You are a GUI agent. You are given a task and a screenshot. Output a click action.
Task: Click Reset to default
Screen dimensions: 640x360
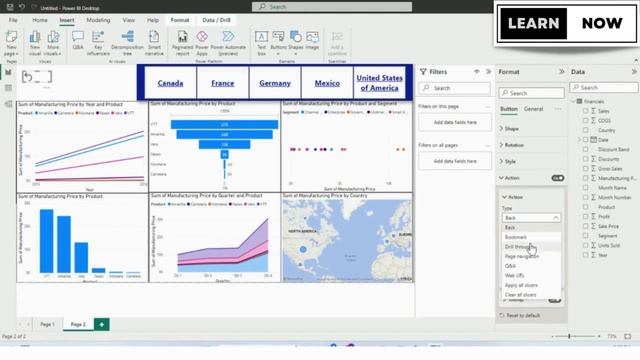click(x=520, y=316)
